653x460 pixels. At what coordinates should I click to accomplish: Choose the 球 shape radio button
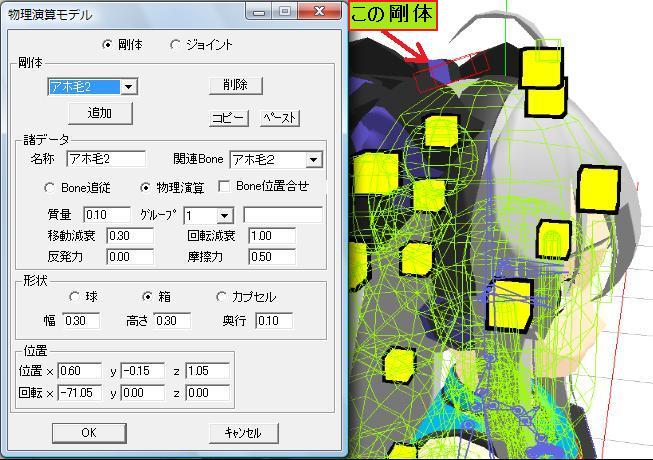[74, 296]
